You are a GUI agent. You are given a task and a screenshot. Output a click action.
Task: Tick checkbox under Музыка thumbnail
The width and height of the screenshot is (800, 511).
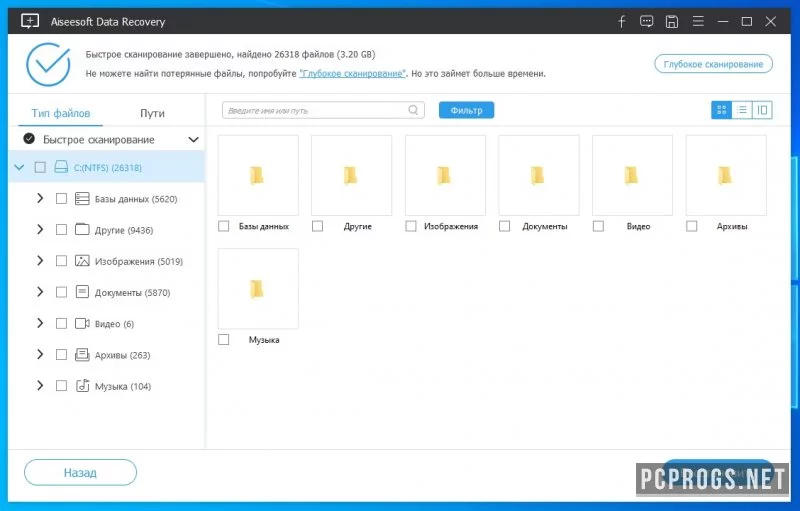pos(223,340)
